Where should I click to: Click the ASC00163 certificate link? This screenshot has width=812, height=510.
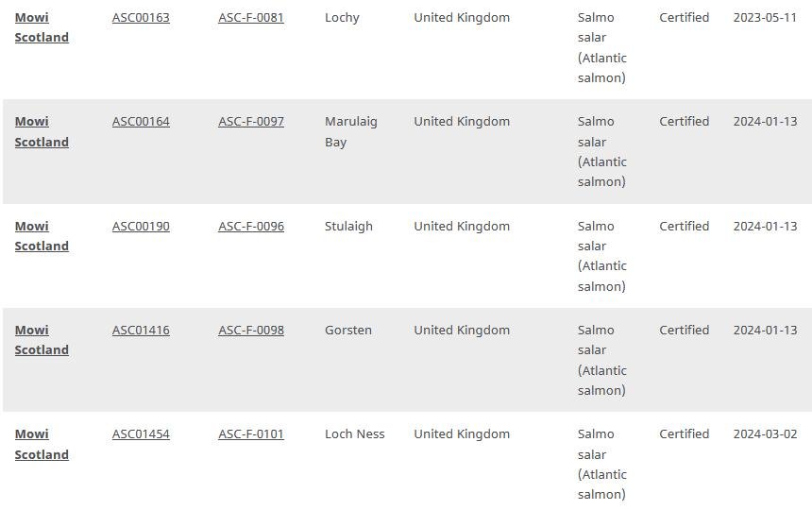[141, 17]
